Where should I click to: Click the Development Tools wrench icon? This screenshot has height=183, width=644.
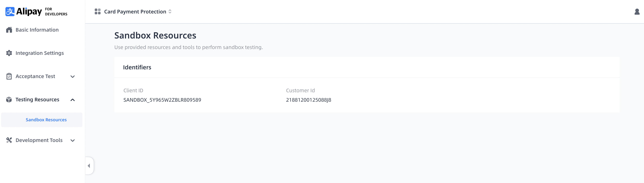(9, 140)
